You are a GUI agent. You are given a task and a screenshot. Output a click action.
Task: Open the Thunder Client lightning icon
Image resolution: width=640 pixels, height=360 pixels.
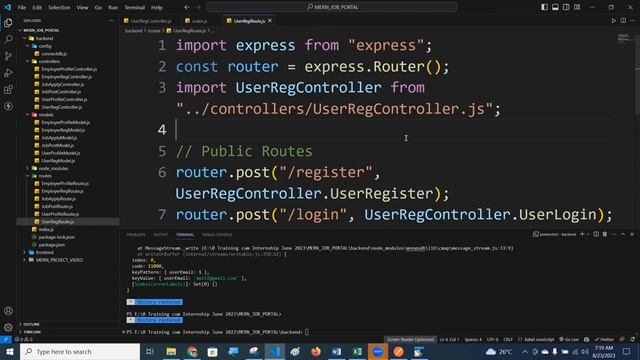[8, 107]
